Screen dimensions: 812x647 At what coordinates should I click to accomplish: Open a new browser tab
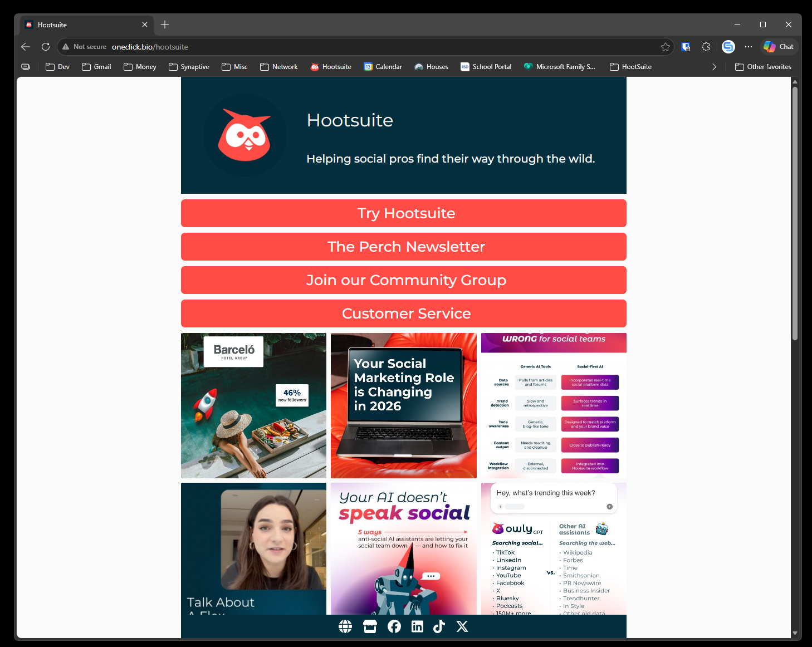pyautogui.click(x=165, y=24)
